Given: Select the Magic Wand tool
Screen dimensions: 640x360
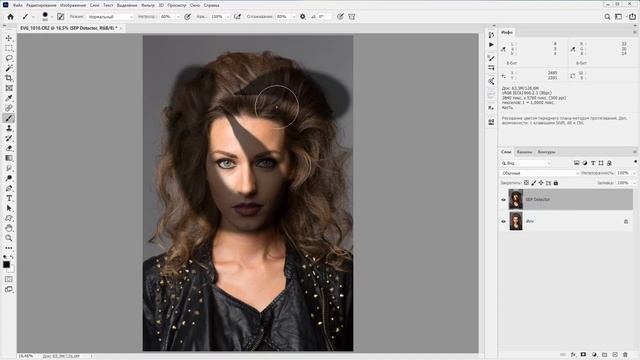Looking at the screenshot, I should point(9,68).
